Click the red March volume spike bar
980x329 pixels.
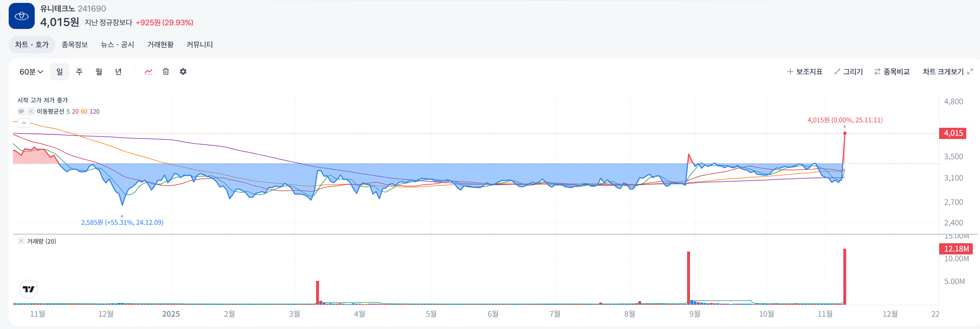(317, 292)
